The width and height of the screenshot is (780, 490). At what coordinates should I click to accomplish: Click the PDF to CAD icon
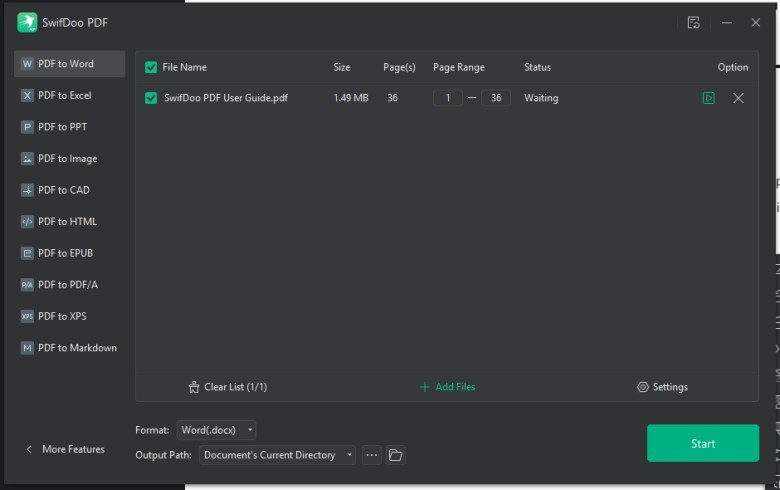click(x=27, y=190)
